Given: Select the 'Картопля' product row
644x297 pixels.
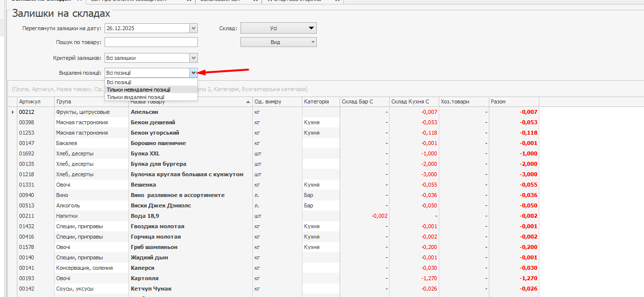Looking at the screenshot, I should [x=144, y=278].
